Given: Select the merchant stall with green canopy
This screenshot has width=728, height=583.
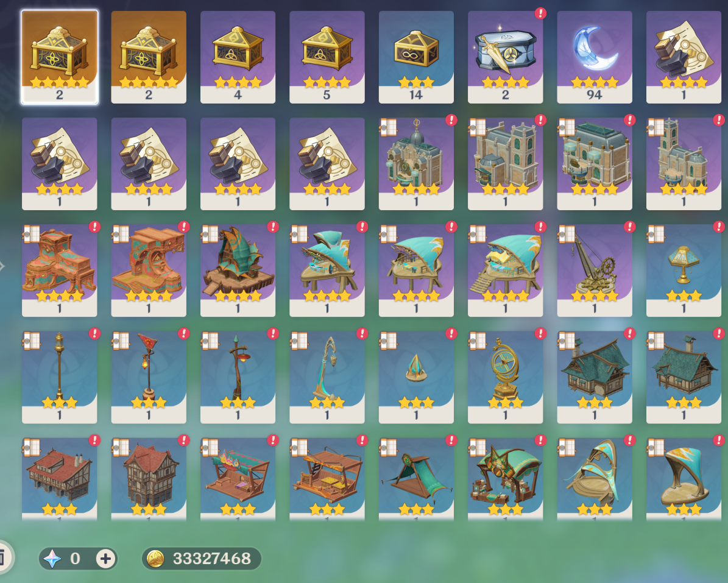Looking at the screenshot, I should (x=505, y=479).
